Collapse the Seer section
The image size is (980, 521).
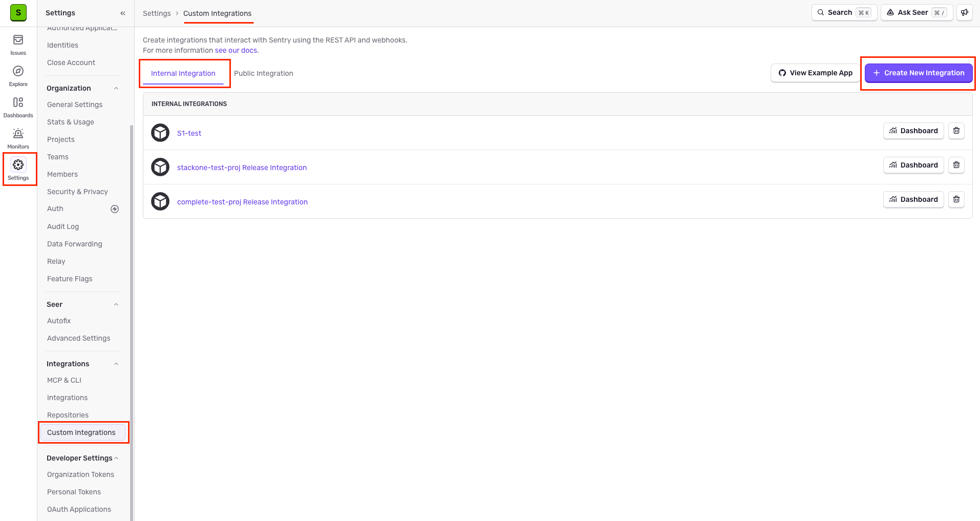[x=116, y=304]
